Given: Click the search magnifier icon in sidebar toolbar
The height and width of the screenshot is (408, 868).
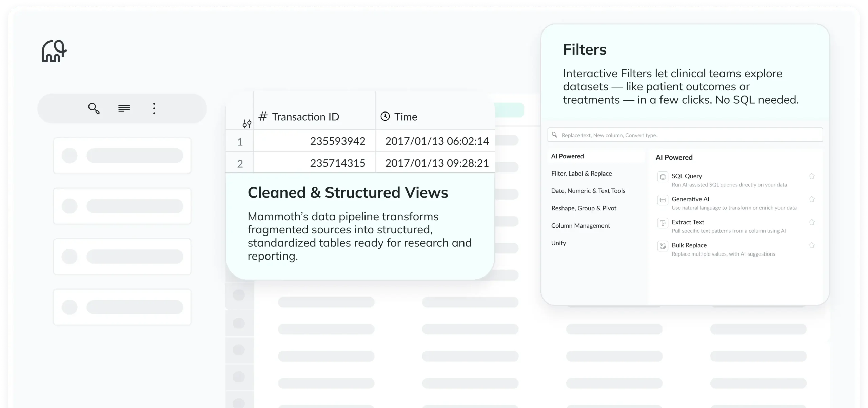Looking at the screenshot, I should point(94,108).
